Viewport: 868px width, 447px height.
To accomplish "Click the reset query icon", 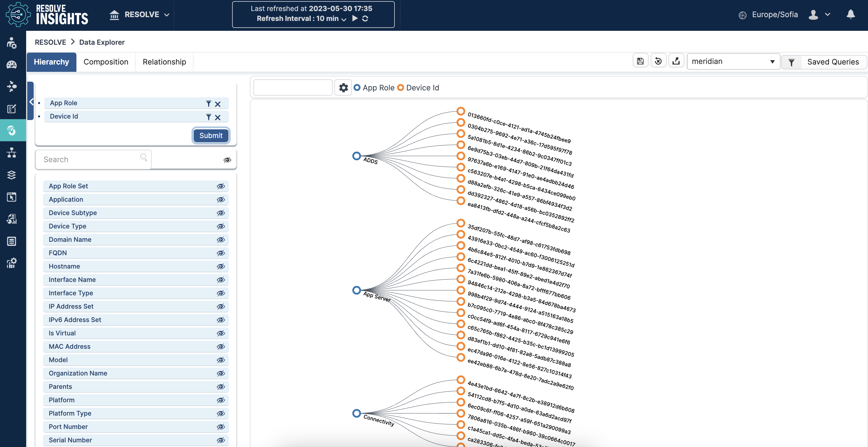I will pyautogui.click(x=658, y=61).
